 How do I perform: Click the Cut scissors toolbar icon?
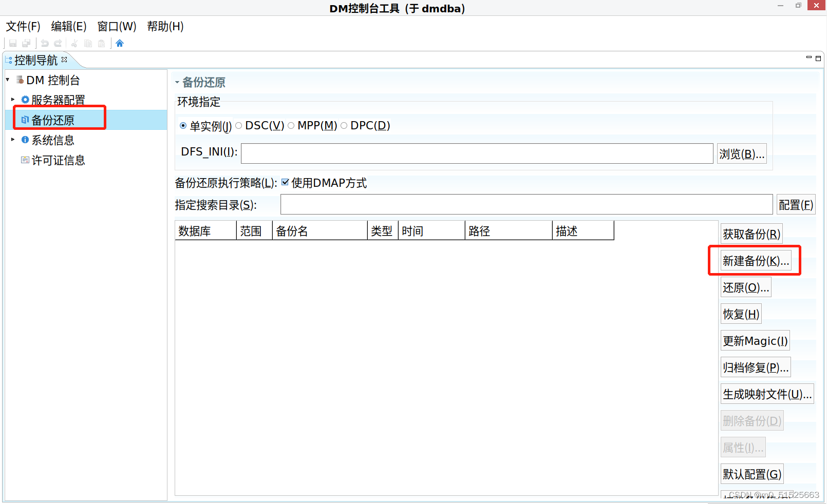74,44
